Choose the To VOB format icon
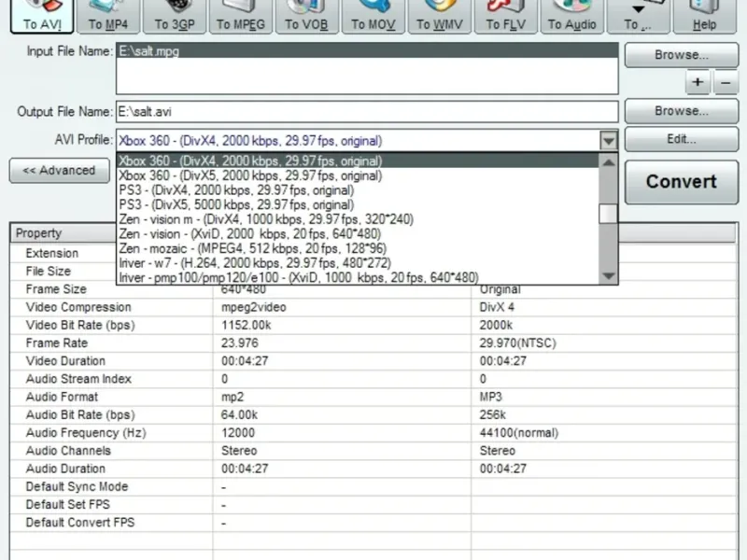Image resolution: width=747 pixels, height=560 pixels. 306,16
